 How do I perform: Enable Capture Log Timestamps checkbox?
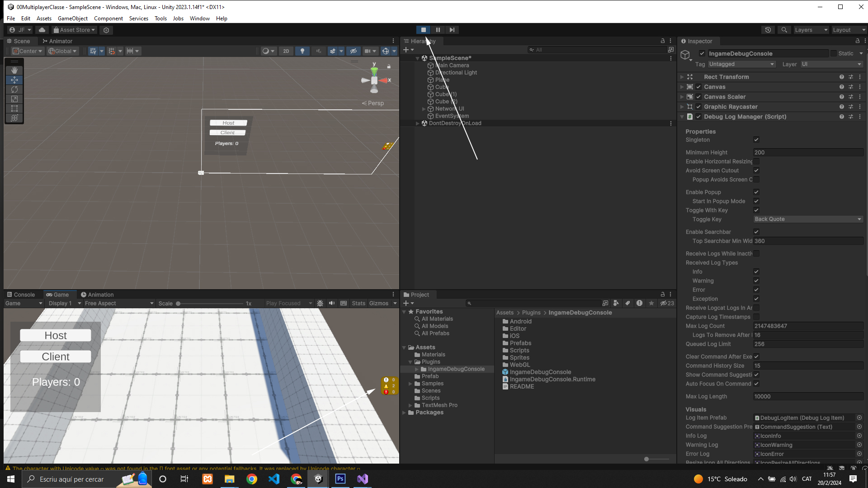point(756,317)
